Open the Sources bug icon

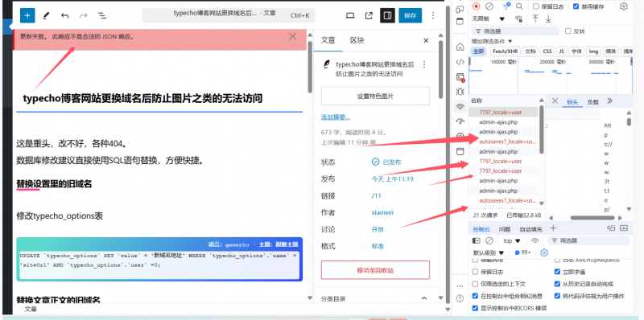(460, 92)
